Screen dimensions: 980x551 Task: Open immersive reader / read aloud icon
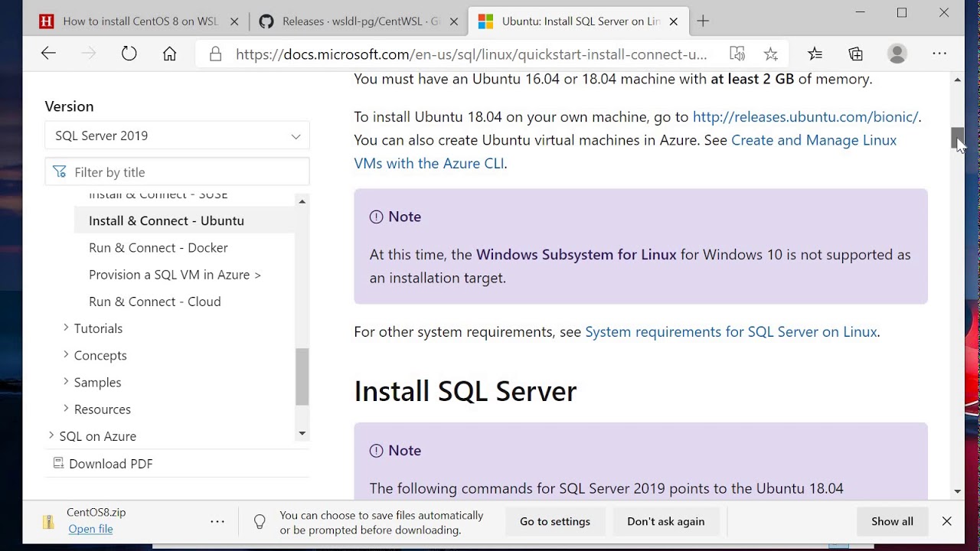tap(737, 54)
